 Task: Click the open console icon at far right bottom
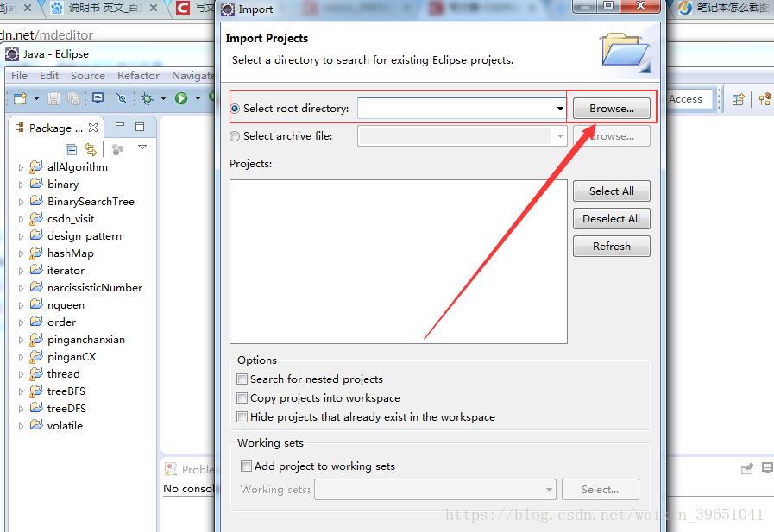pos(767,468)
